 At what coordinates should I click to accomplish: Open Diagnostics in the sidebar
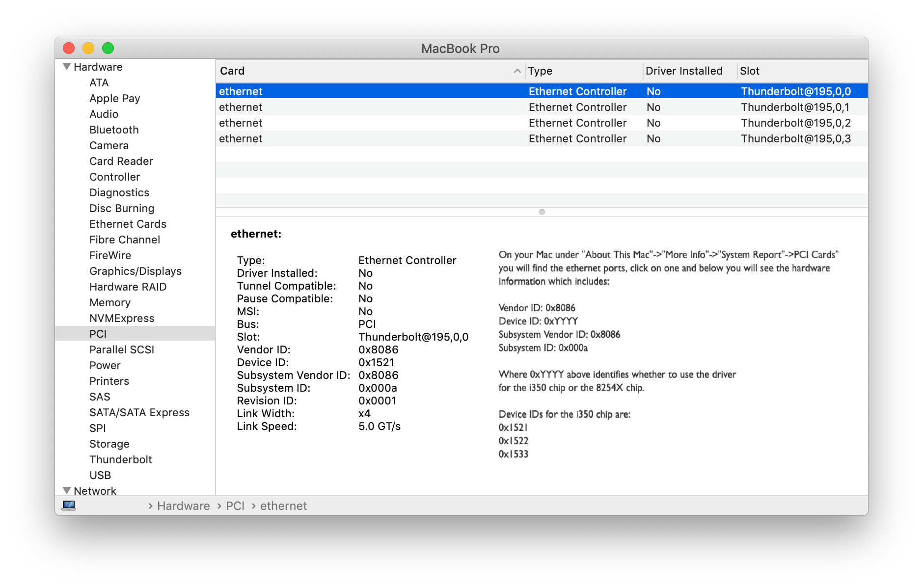(x=119, y=192)
